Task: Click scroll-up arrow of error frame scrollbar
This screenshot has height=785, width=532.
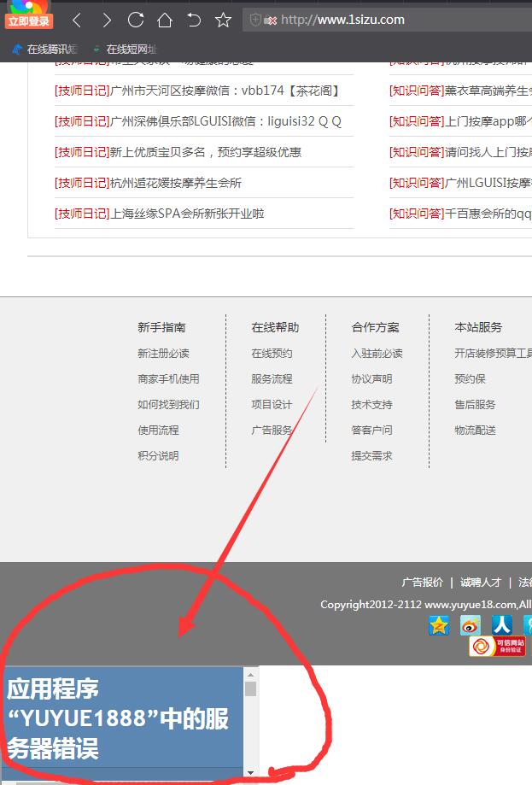Action: coord(251,675)
